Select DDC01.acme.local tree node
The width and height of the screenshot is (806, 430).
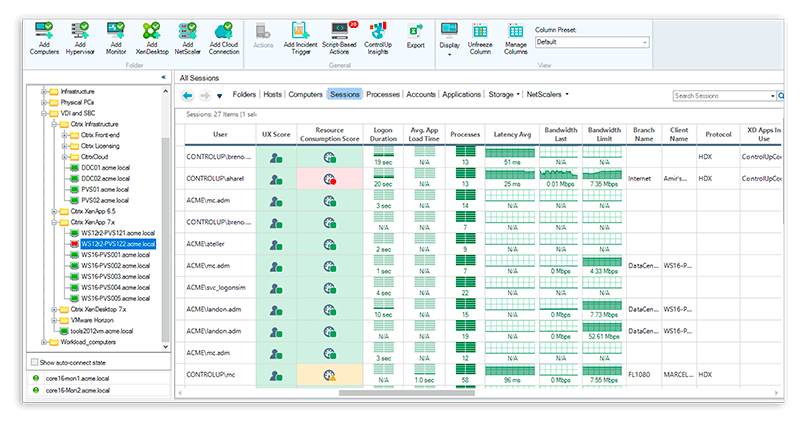[105, 167]
